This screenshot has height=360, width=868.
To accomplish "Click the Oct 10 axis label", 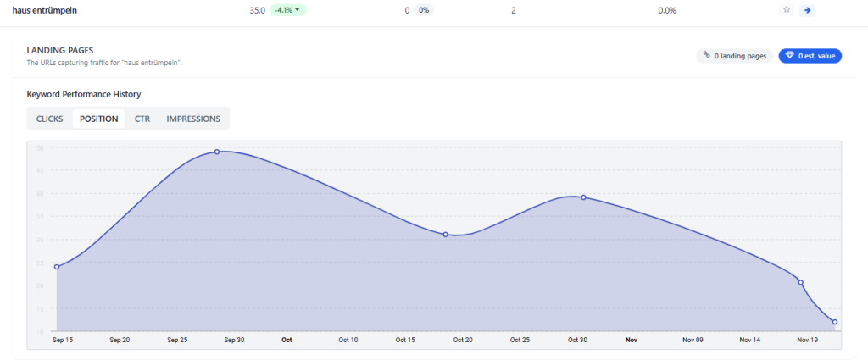I will (x=348, y=340).
